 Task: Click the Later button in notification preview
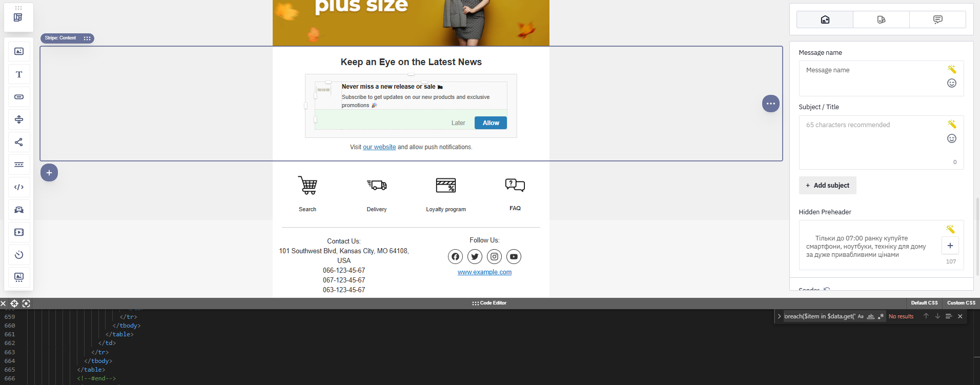coord(458,123)
